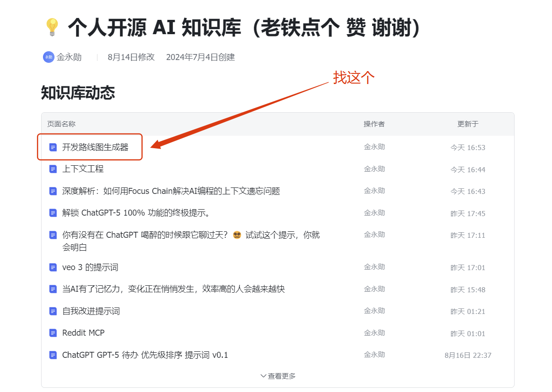Click the 页面名称 column header
This screenshot has width=552, height=392.
click(61, 124)
